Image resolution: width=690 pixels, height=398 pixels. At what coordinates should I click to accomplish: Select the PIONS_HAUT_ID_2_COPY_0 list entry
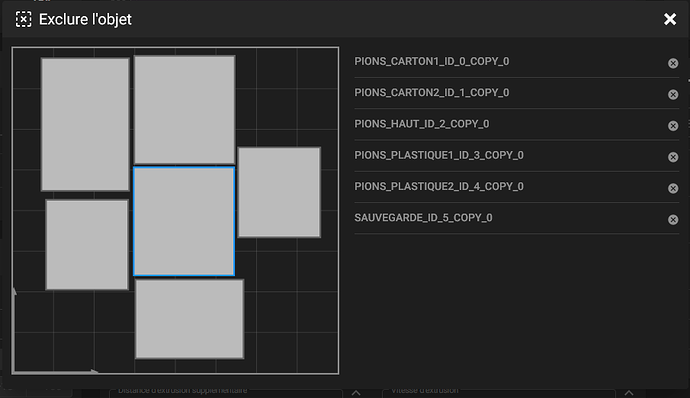click(517, 125)
